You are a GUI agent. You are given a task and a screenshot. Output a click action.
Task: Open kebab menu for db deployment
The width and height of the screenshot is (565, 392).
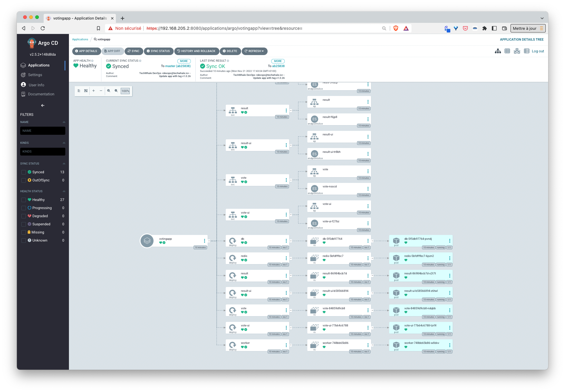tap(286, 241)
